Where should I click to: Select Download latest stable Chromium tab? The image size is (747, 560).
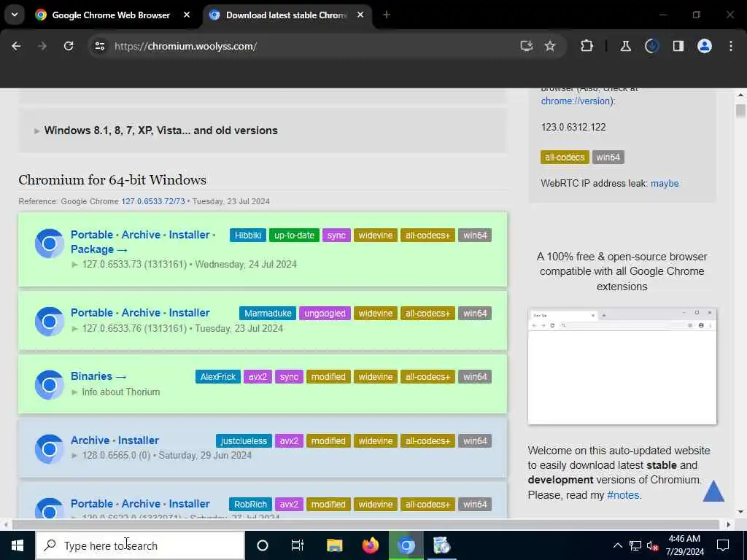[286, 15]
